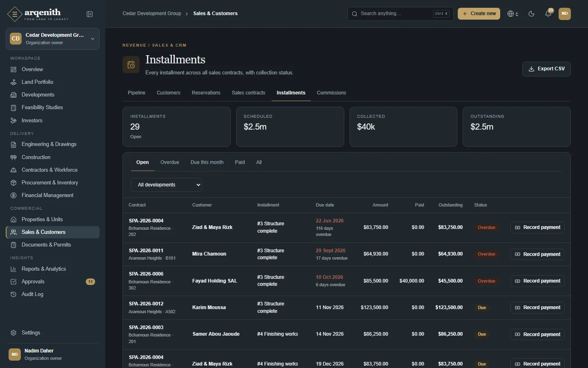Image resolution: width=588 pixels, height=368 pixels.
Task: Open Nadim Daher profile in sidebar footer
Action: 53,354
